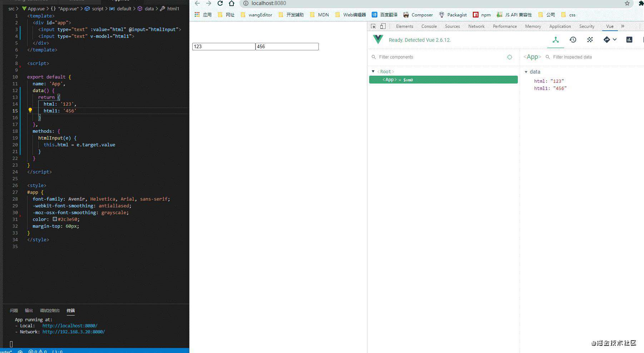The height and width of the screenshot is (353, 644).
Task: Select component in page target icon
Action: [510, 57]
